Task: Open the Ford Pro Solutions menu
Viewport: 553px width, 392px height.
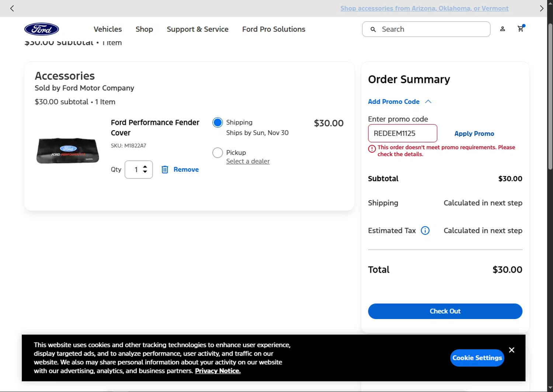Action: point(274,29)
